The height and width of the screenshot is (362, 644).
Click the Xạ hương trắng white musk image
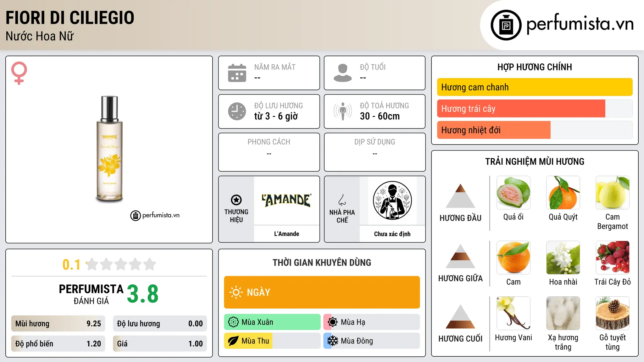(563, 313)
